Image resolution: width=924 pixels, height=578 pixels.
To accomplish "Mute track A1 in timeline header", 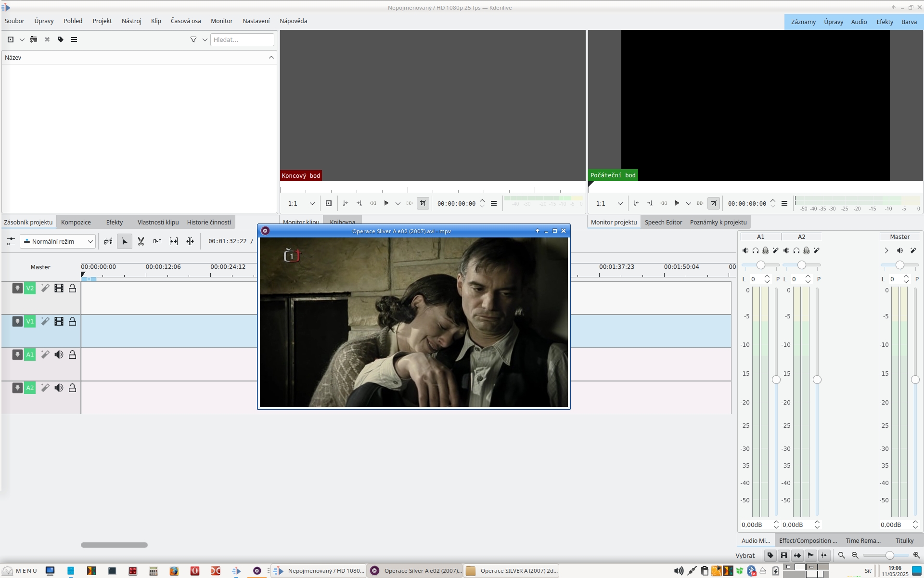I will click(59, 355).
